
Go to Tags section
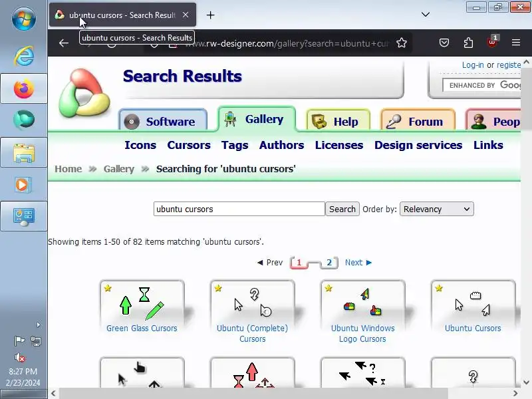[235, 145]
